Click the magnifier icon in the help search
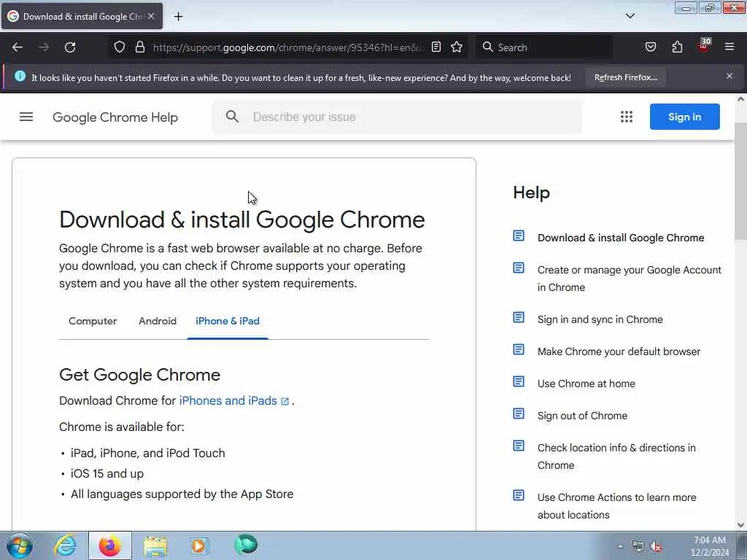The height and width of the screenshot is (560, 747). point(232,117)
